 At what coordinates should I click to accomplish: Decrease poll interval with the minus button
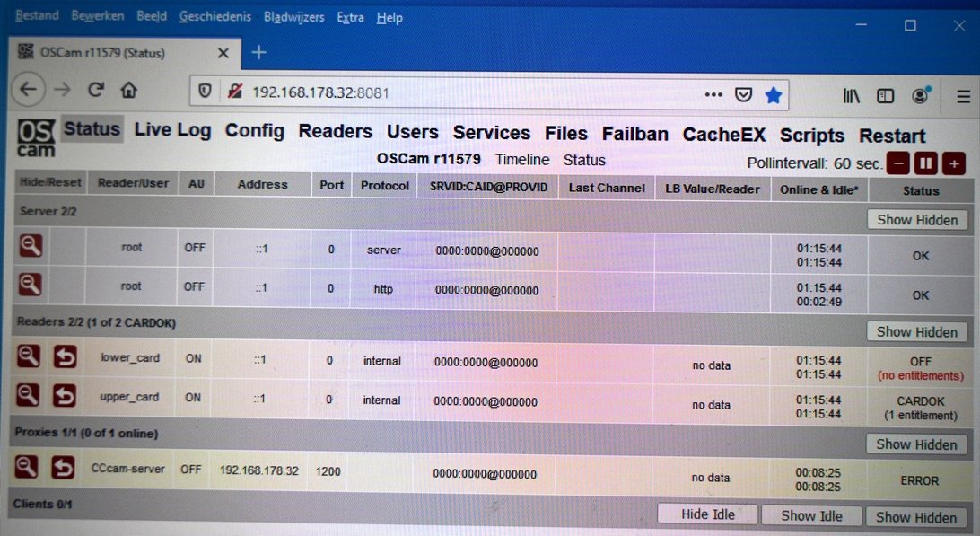tap(898, 164)
